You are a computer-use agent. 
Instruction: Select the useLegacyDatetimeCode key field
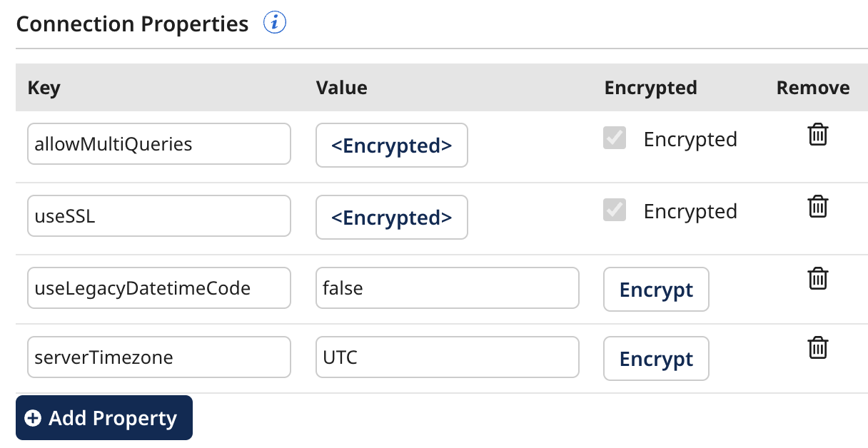point(158,287)
